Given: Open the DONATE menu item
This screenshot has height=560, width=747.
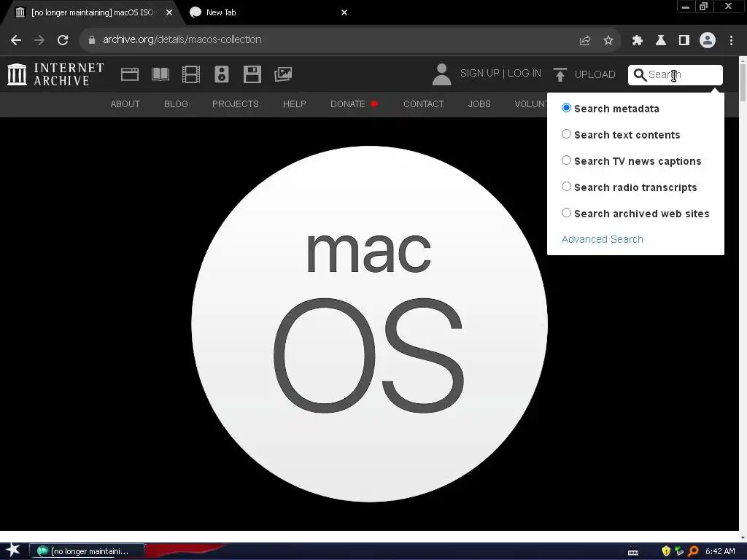Looking at the screenshot, I should (354, 104).
